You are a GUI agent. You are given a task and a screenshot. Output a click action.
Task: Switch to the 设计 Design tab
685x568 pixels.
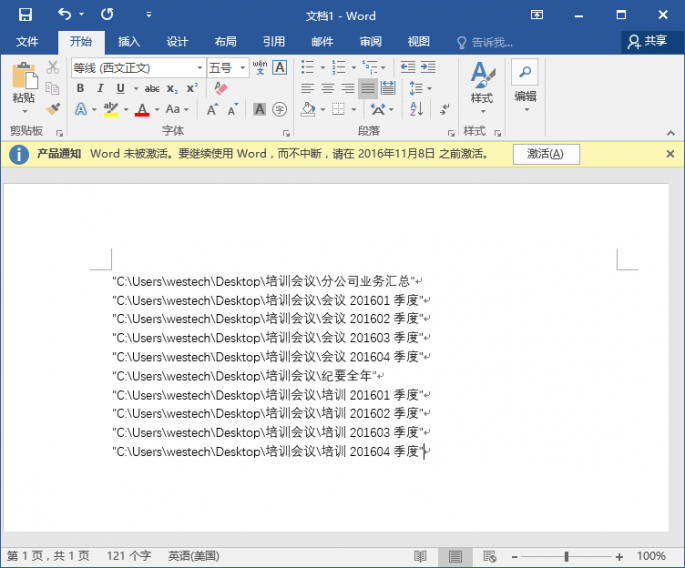coord(177,42)
